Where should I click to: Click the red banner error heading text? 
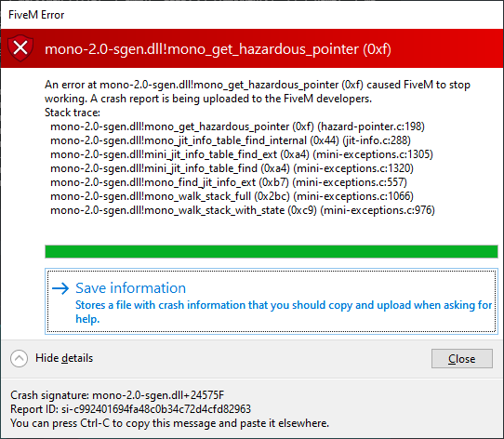pos(218,49)
